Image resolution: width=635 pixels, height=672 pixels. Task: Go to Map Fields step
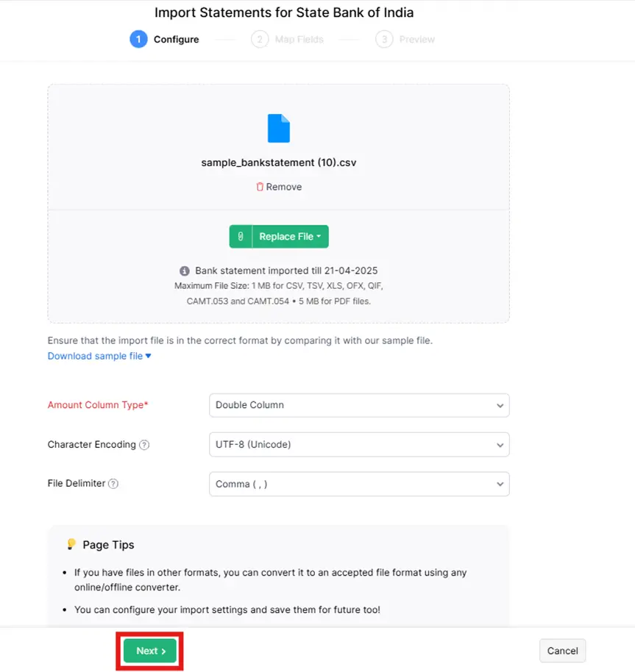tap(299, 40)
